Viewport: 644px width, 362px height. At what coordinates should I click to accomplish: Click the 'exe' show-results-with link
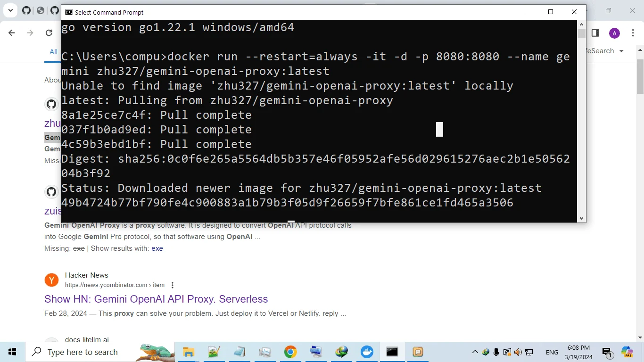pos(157,248)
